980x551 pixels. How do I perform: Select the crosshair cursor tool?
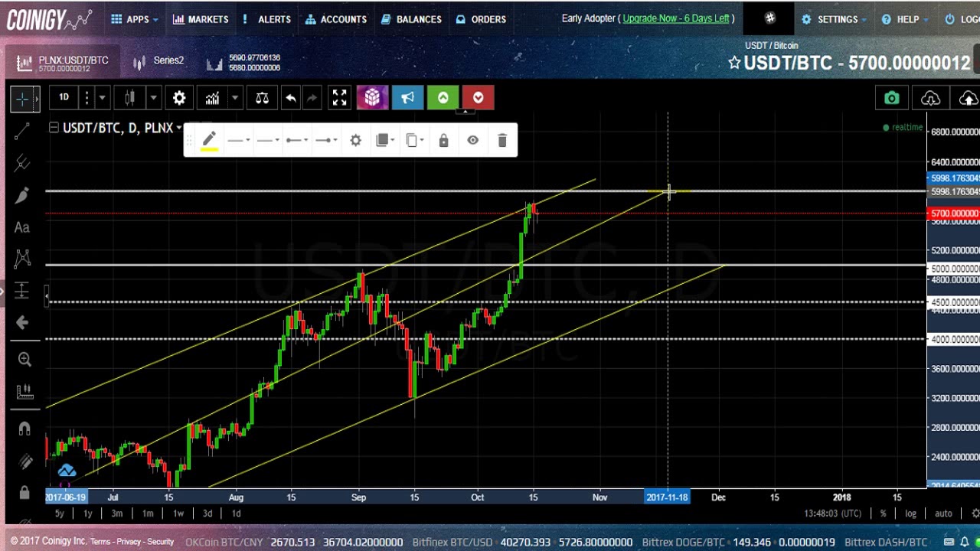pos(21,99)
